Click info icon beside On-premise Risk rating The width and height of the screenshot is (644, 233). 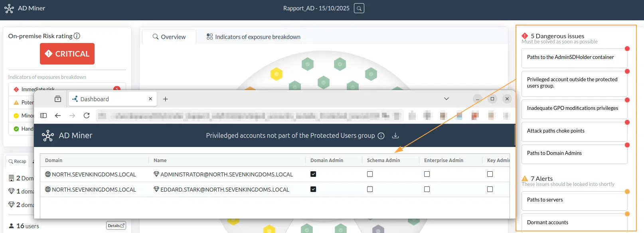click(x=77, y=36)
